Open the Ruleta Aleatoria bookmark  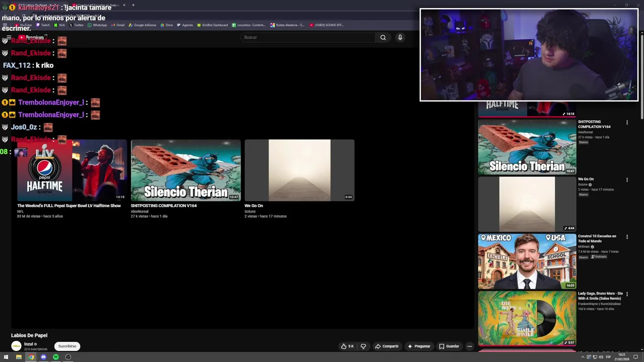(287, 25)
